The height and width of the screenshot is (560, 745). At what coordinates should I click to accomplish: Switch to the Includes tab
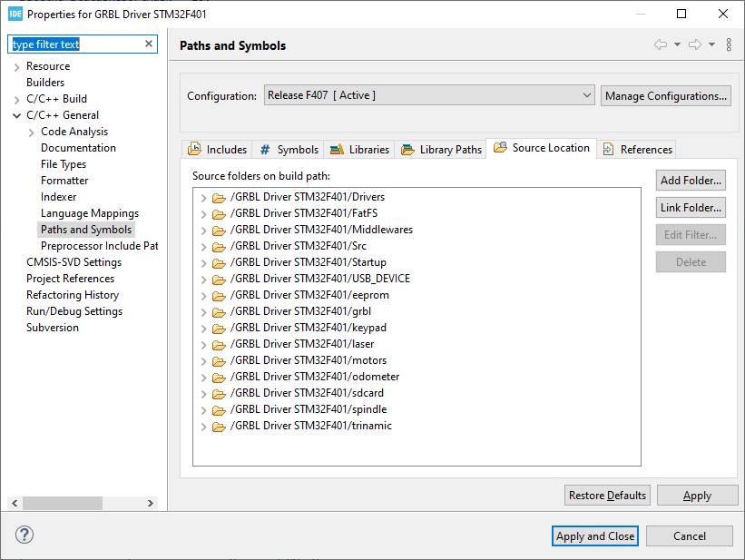tap(217, 149)
